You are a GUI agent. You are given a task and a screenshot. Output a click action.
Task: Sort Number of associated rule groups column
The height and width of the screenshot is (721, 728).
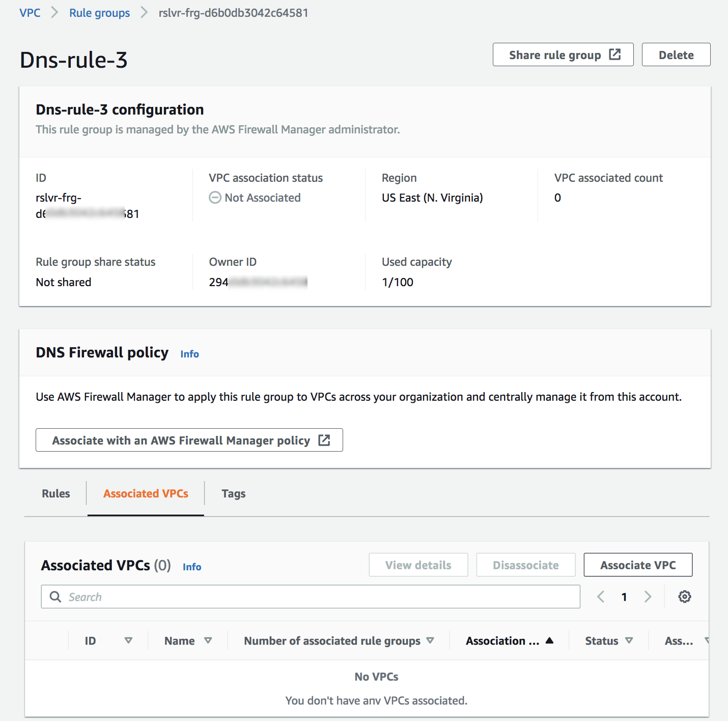click(x=430, y=641)
